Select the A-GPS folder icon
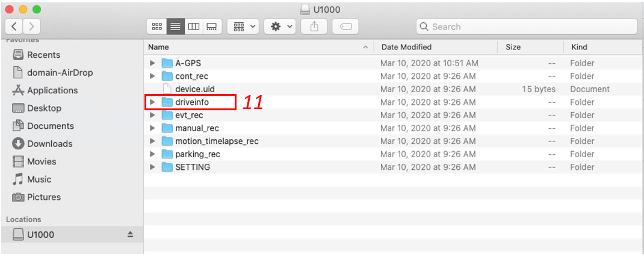This screenshot has width=644, height=256. pyautogui.click(x=167, y=63)
